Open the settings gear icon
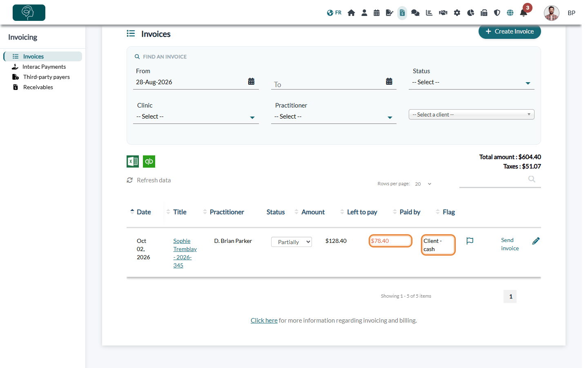This screenshot has width=588, height=368. point(457,13)
